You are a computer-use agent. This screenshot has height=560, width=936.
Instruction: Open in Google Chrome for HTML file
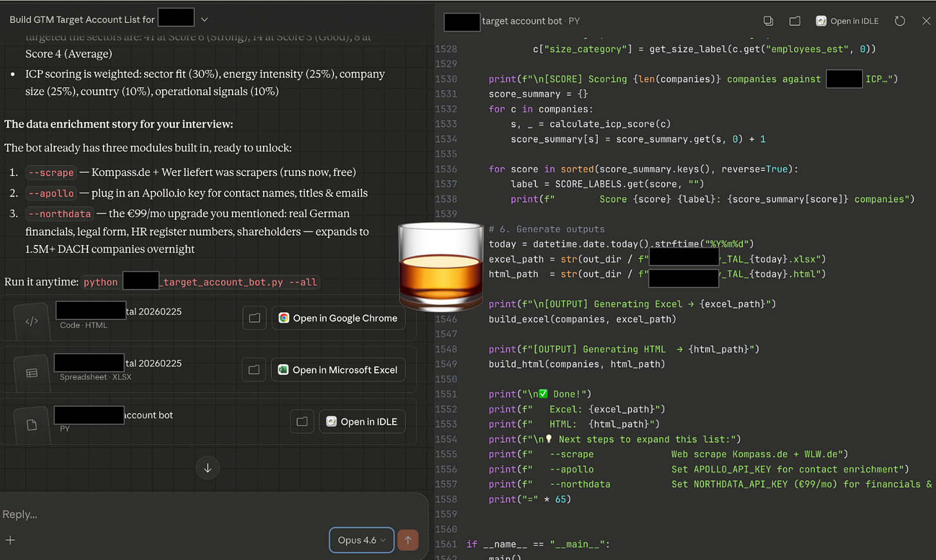(338, 318)
